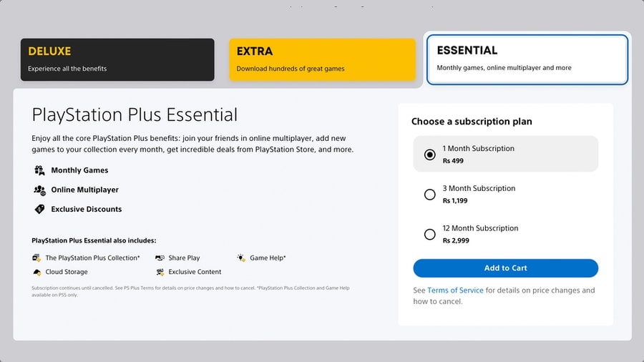
Task: Choose the 12 Month Subscription plan
Action: click(x=429, y=234)
